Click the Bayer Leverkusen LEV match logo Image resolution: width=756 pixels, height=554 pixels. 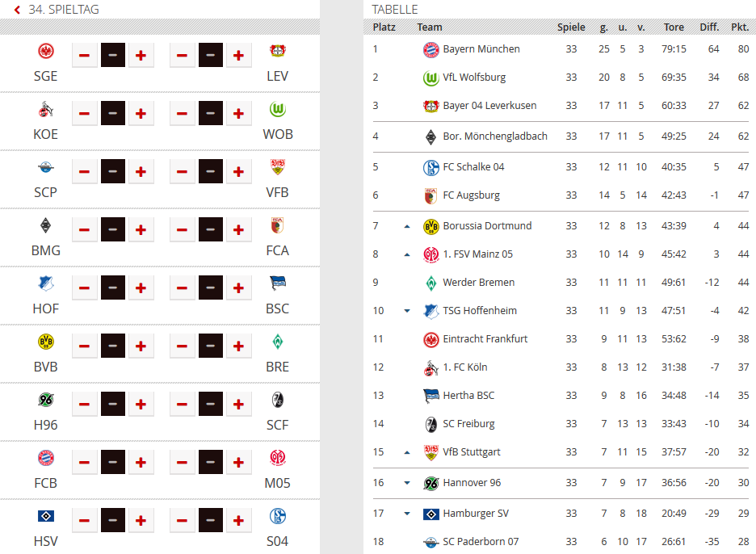coord(278,51)
